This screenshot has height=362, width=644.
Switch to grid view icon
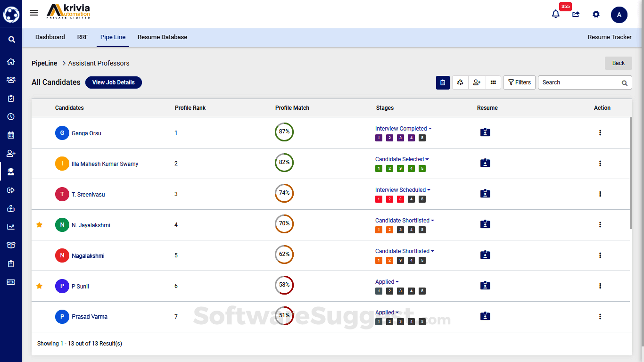(x=493, y=82)
